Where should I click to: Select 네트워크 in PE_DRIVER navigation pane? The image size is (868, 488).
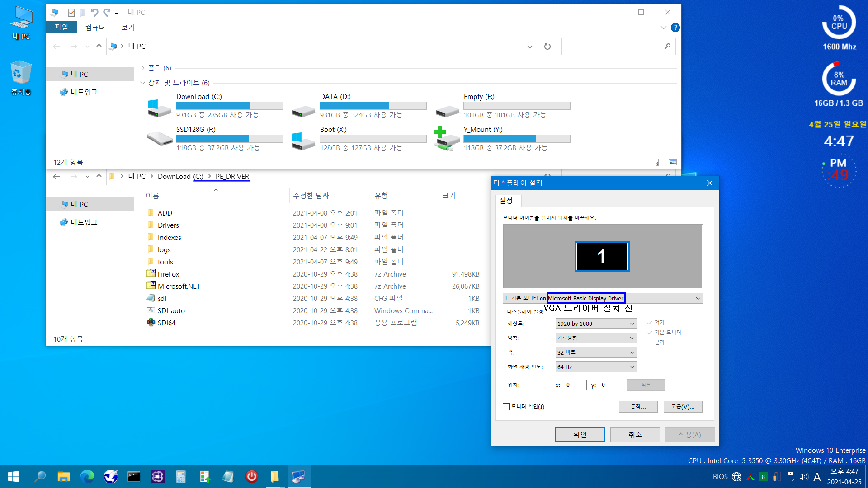pos(84,222)
